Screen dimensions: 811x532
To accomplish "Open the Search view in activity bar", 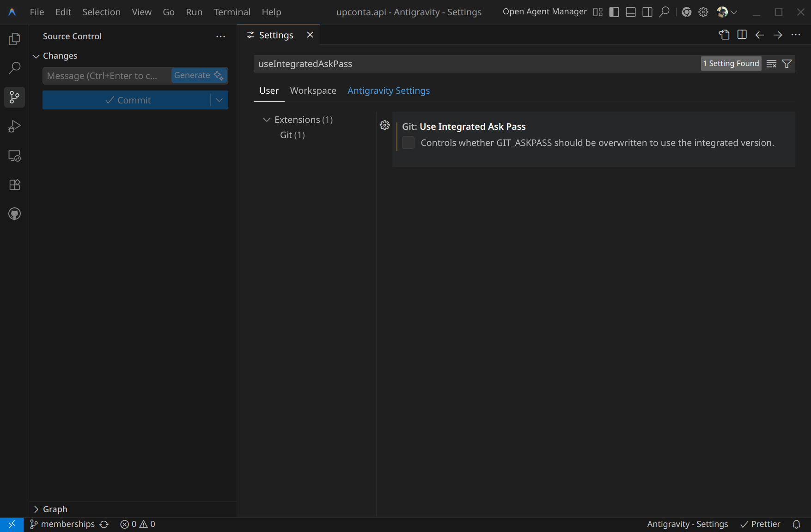I will (14, 68).
